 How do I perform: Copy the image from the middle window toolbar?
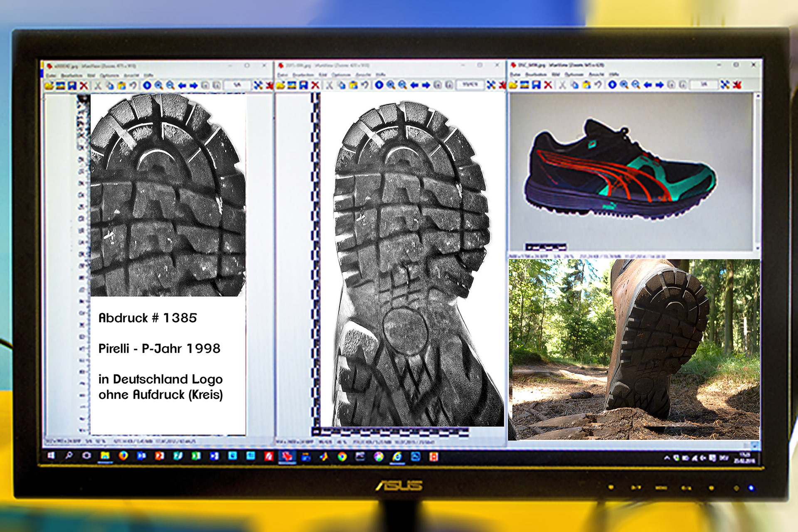[x=342, y=85]
